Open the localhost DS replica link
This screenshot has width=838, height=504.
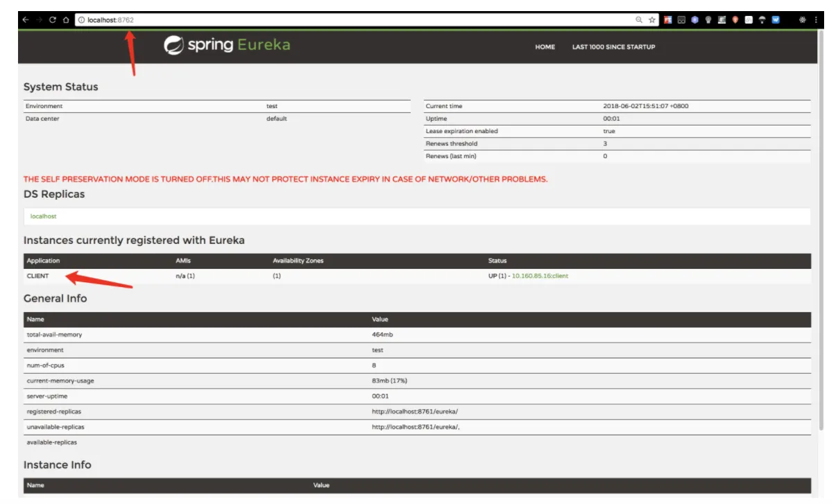pos(44,216)
